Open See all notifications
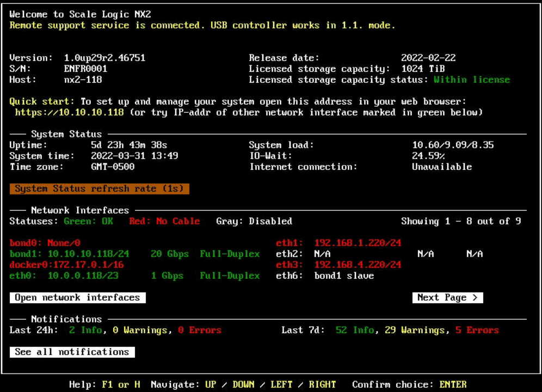This screenshot has height=392, width=542. click(x=72, y=352)
